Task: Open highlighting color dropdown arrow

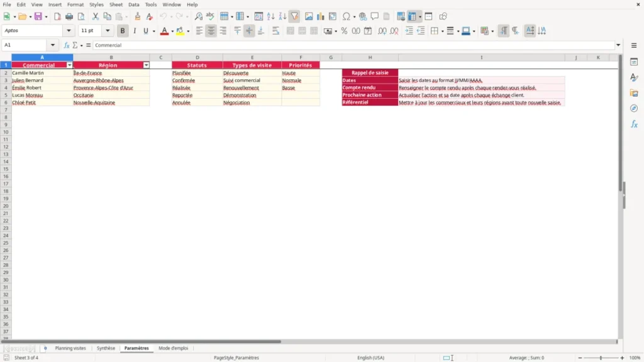Action: coord(188,31)
